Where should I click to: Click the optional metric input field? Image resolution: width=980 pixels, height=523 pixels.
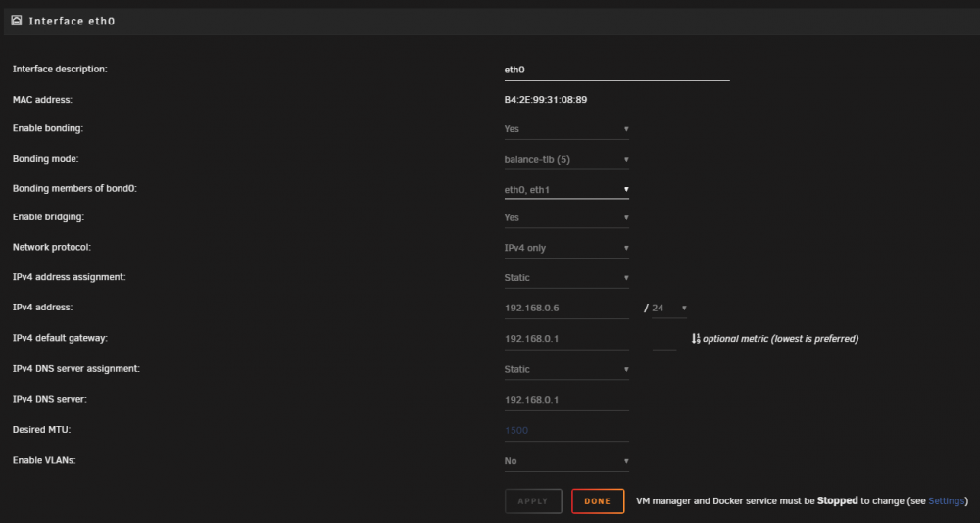point(664,339)
